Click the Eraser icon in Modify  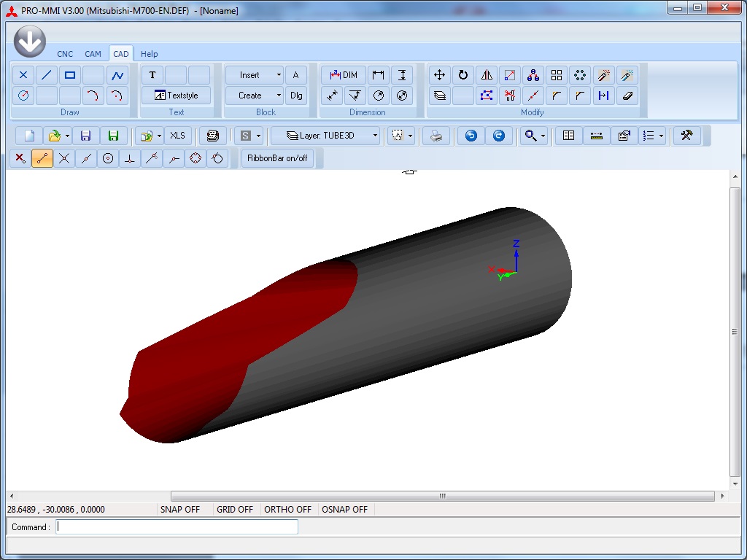pos(627,96)
